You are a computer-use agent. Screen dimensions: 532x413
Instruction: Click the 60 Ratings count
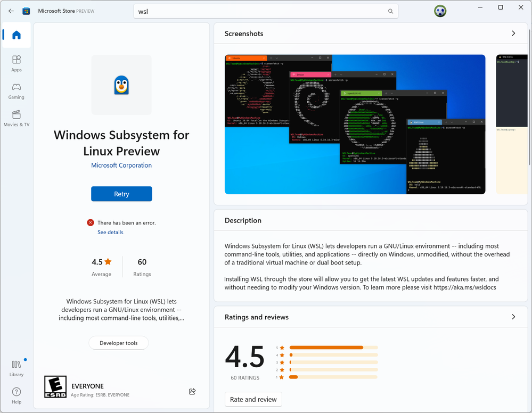point(142,267)
